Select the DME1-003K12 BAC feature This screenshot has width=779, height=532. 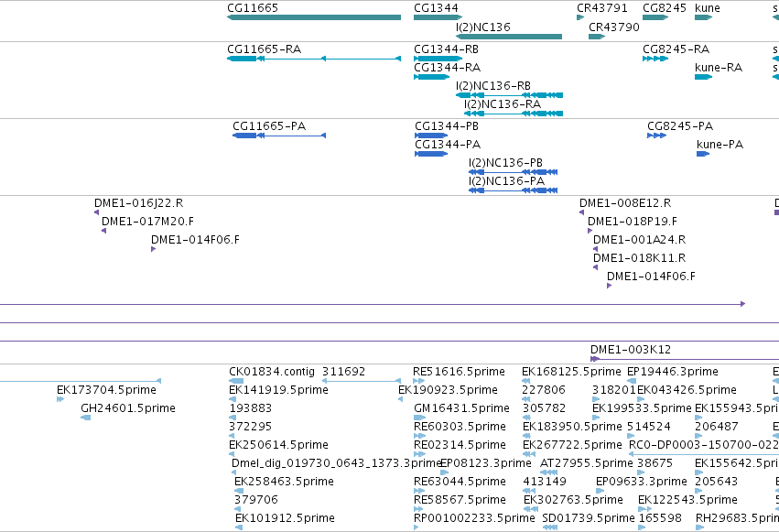coord(685,359)
